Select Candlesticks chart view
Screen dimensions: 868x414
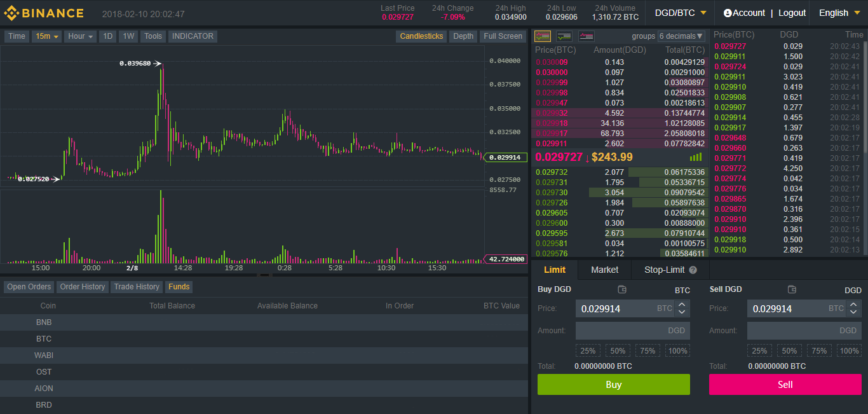(421, 36)
